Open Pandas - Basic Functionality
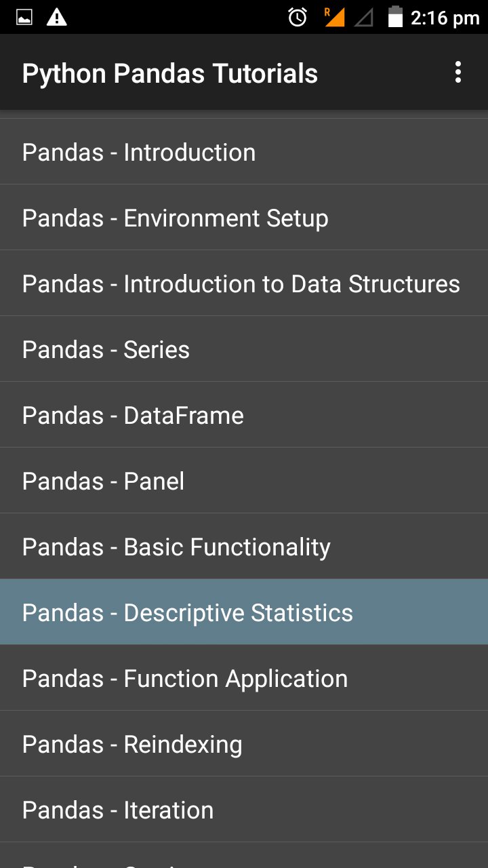The height and width of the screenshot is (868, 488). point(244,547)
